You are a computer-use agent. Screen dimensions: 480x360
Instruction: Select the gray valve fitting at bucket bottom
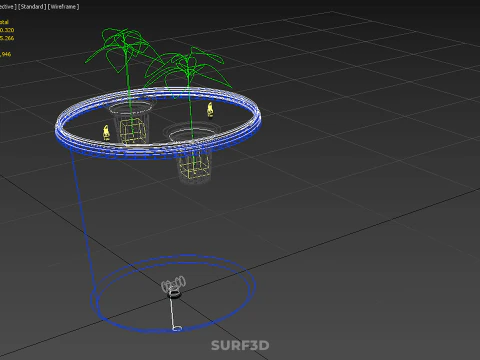[x=173, y=287]
